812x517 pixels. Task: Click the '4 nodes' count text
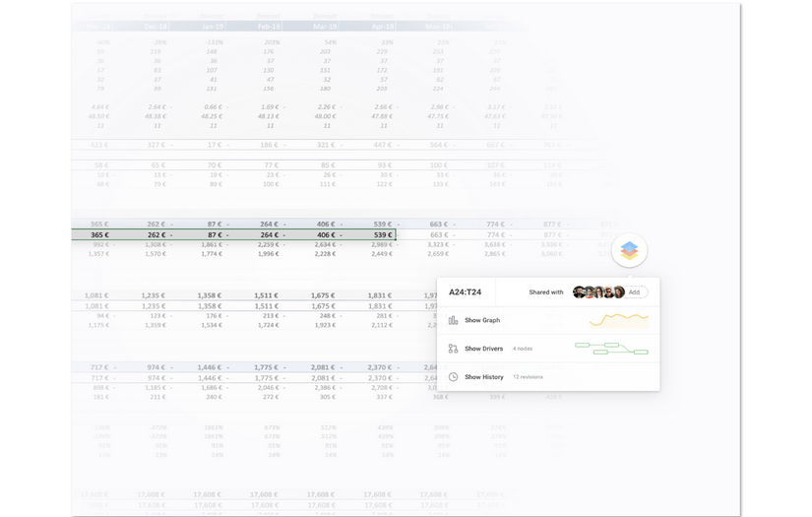click(x=523, y=349)
